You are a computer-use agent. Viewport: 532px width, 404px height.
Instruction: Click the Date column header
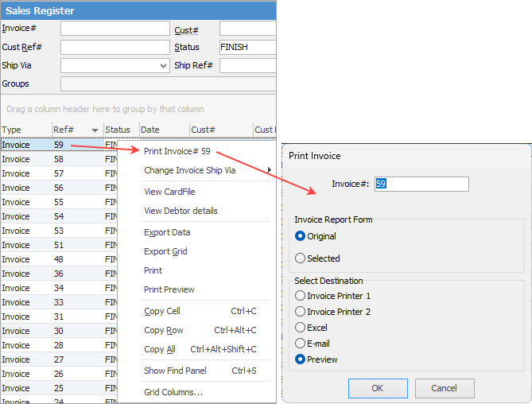click(165, 130)
